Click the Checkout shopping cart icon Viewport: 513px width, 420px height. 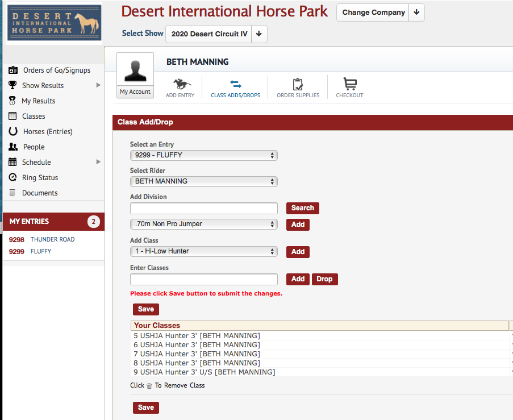click(x=350, y=84)
